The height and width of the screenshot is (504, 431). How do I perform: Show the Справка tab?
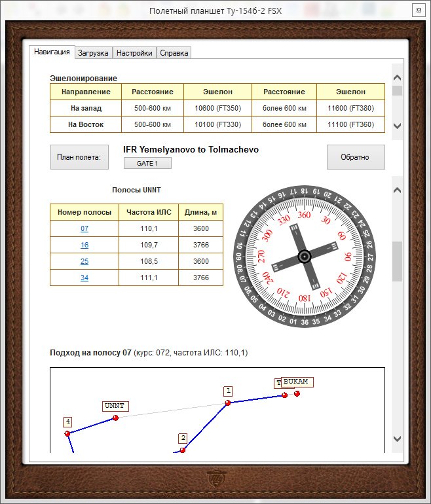174,53
